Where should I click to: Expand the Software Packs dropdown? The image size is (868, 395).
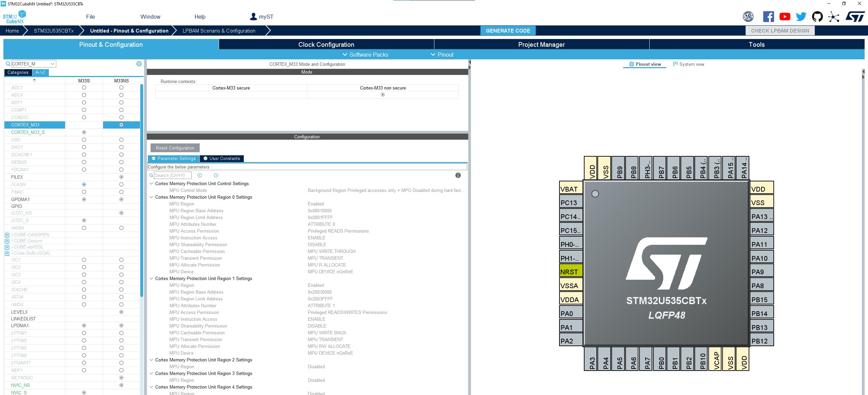[x=365, y=55]
